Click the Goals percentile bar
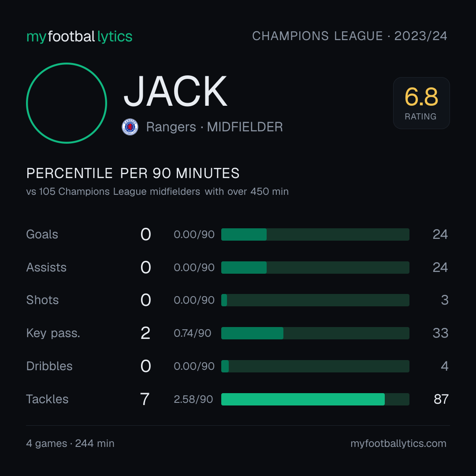This screenshot has height=476, width=476. tap(315, 234)
